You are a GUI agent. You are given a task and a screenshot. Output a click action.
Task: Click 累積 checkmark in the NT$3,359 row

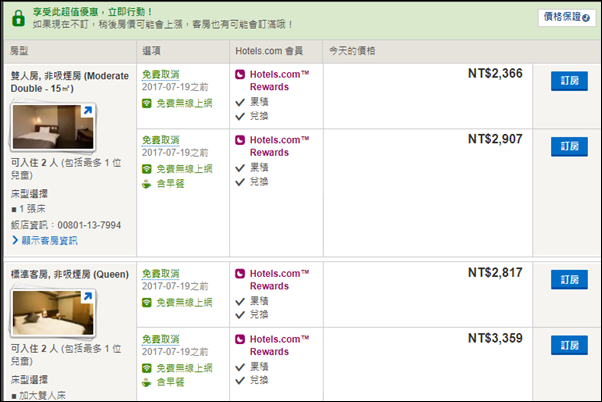pos(239,367)
